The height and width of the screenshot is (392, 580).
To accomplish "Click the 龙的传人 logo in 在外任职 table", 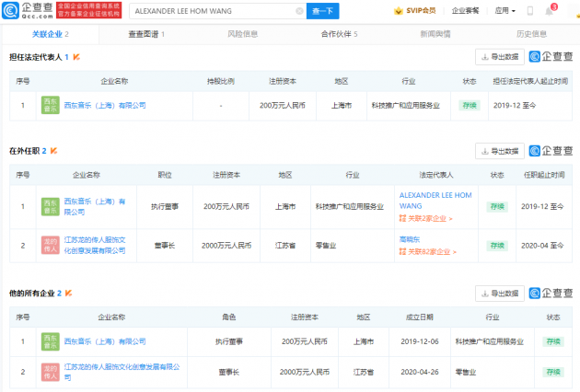I will coord(50,246).
